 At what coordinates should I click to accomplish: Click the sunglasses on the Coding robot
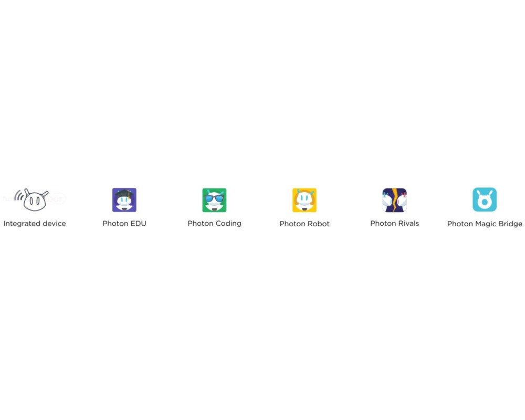(x=214, y=199)
